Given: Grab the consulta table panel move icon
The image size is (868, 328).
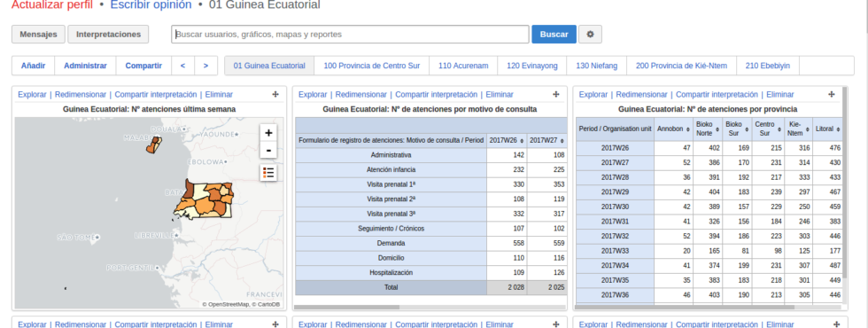Looking at the screenshot, I should tap(556, 95).
